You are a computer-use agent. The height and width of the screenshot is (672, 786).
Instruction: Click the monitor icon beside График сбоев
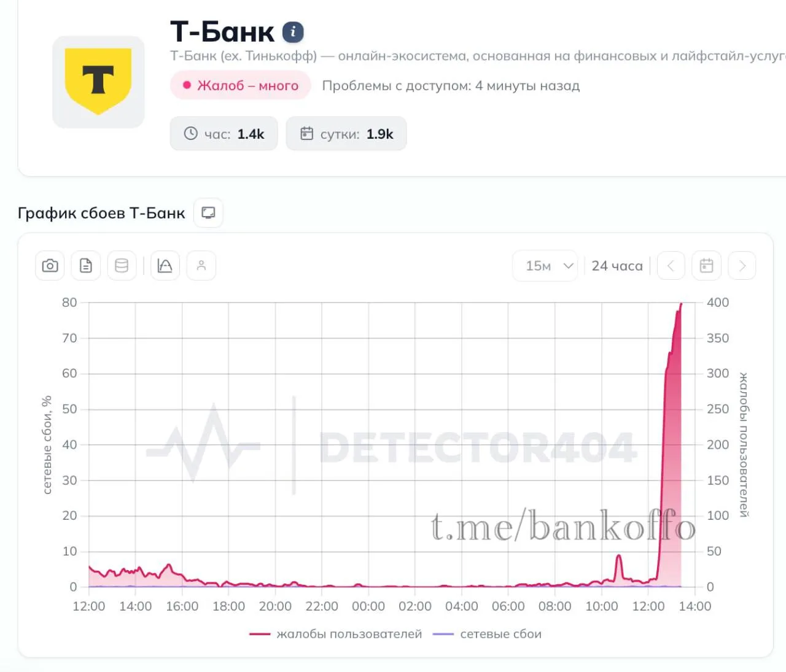(x=208, y=213)
